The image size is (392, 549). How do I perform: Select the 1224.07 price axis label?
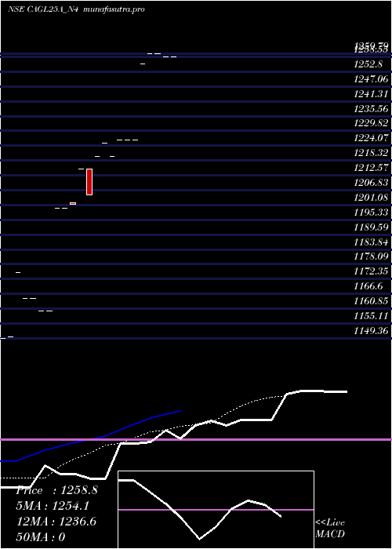click(372, 138)
